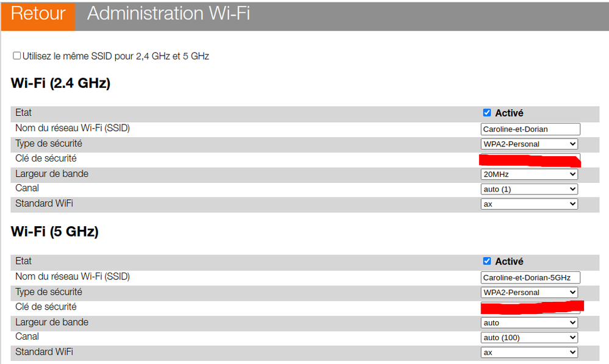Open 5 GHz security type dropdown
Image resolution: width=609 pixels, height=364 pixels.
pos(529,292)
